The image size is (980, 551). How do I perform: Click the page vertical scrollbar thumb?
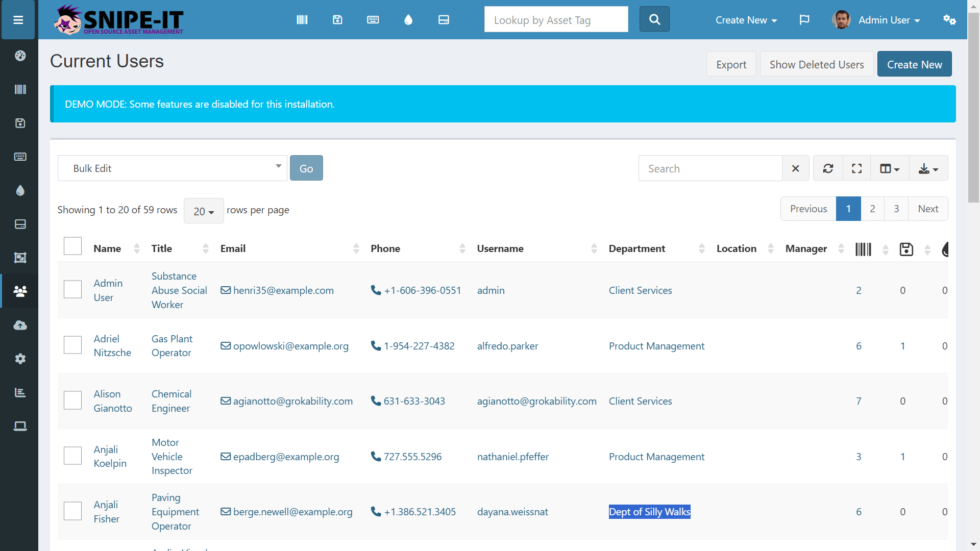click(x=973, y=107)
